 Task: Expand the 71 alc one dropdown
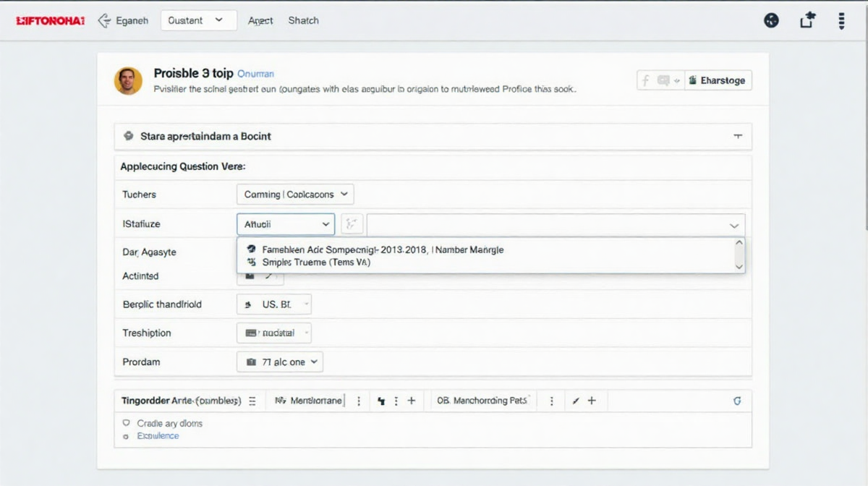pyautogui.click(x=280, y=362)
